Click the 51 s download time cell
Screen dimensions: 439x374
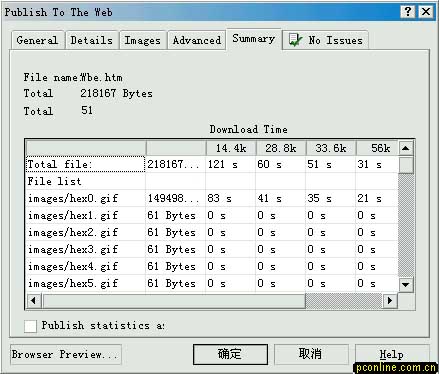click(x=331, y=164)
